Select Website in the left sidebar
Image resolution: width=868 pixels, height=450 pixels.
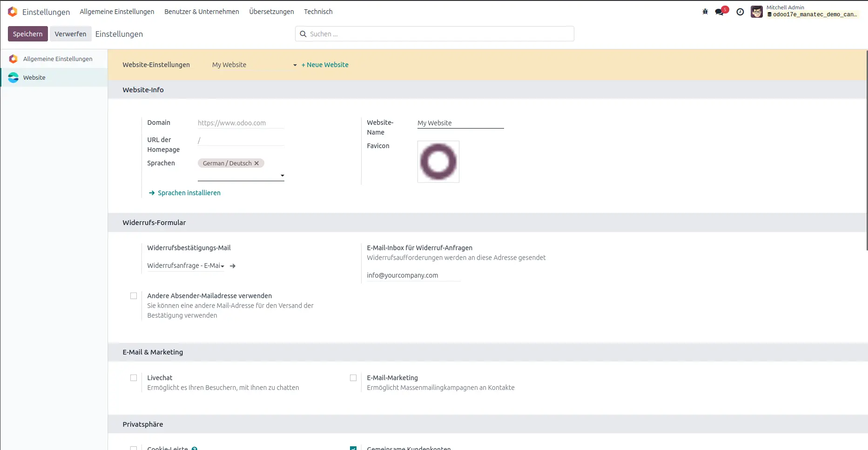pos(34,78)
